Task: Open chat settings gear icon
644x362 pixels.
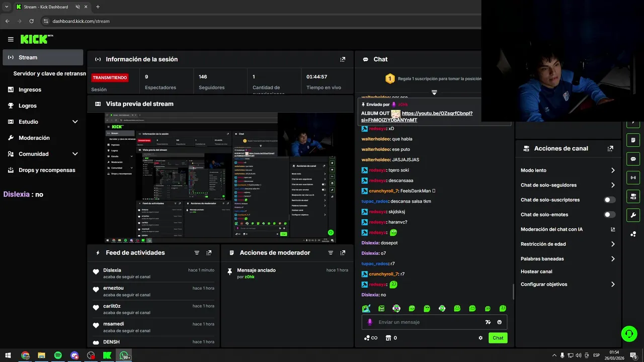Action: coord(480,338)
